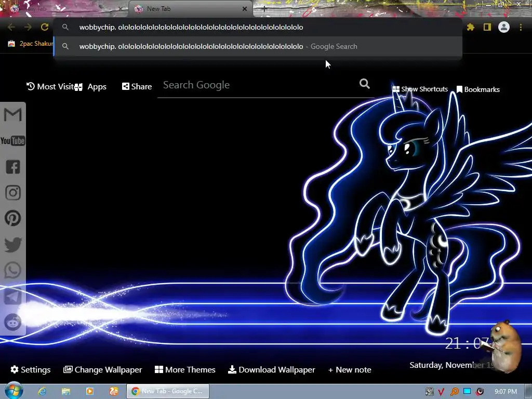This screenshot has height=399, width=532.
Task: Switch to the first background tab
Action: tap(64, 9)
